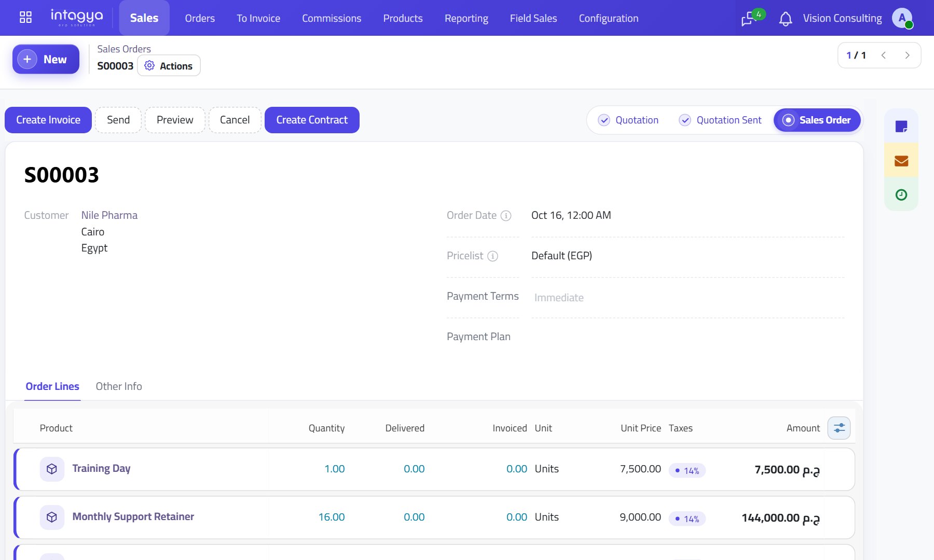This screenshot has width=934, height=560.
Task: Open the activity clock icon in right sidebar
Action: tap(901, 194)
